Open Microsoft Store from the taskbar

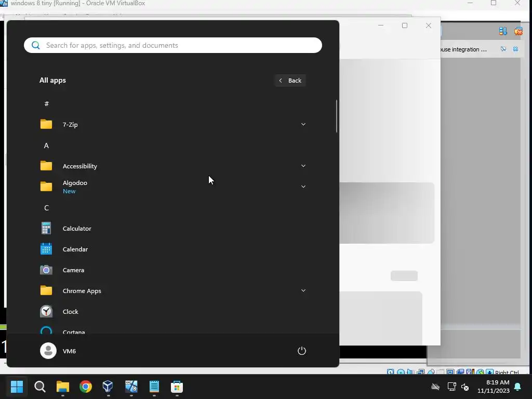pos(177,387)
